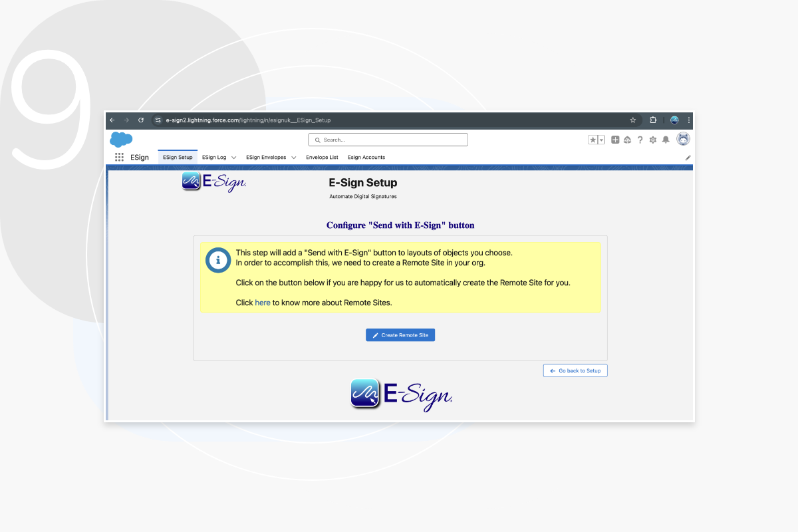Viewport: 798px width, 532px height.
Task: Open the Salesforce Help question mark
Action: 640,140
